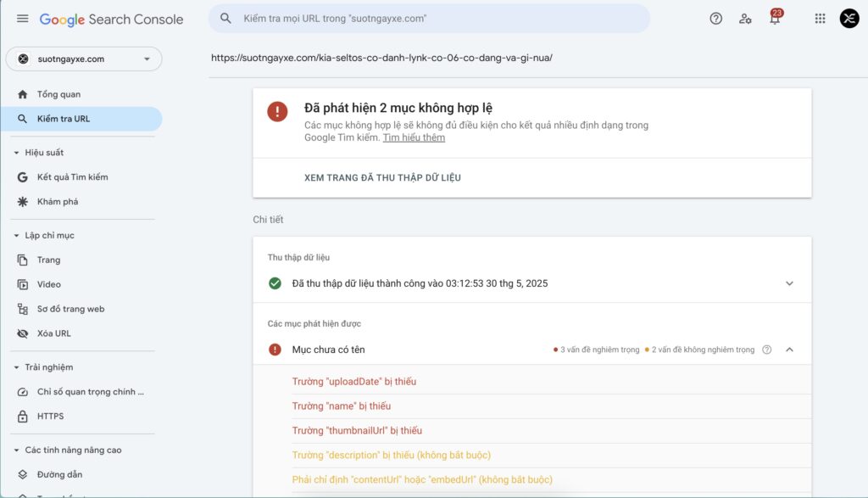Go to Tổng quan overview
Image resolution: width=868 pixels, height=498 pixels.
pos(81,94)
